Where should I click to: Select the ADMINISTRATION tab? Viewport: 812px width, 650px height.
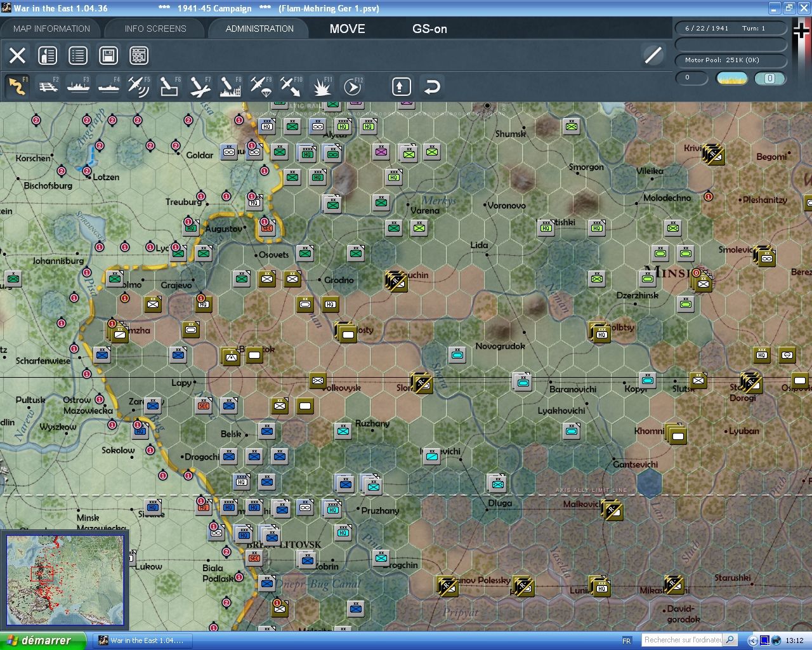tap(259, 29)
